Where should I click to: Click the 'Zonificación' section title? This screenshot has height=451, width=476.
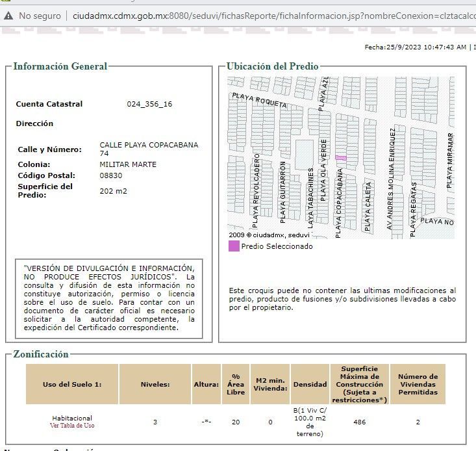click(41, 354)
